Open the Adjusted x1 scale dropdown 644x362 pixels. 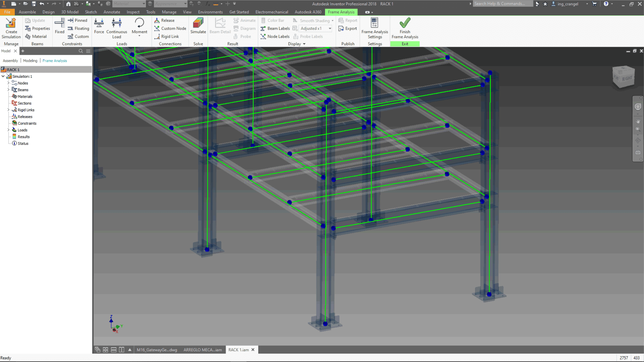click(x=330, y=28)
